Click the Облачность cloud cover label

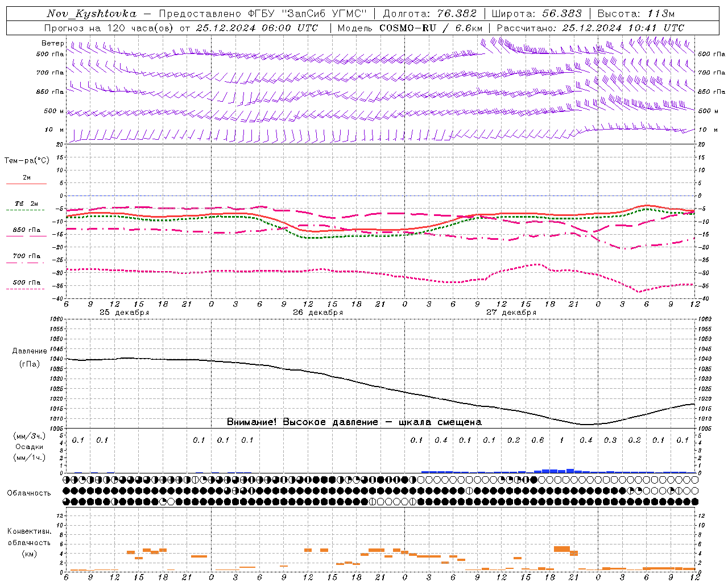click(x=29, y=493)
